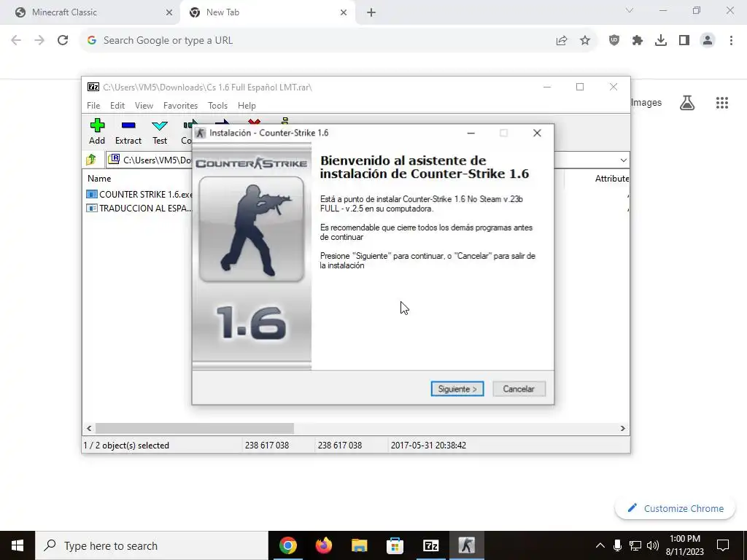Open Chrome downloads icon
This screenshot has width=747, height=560.
point(661,41)
